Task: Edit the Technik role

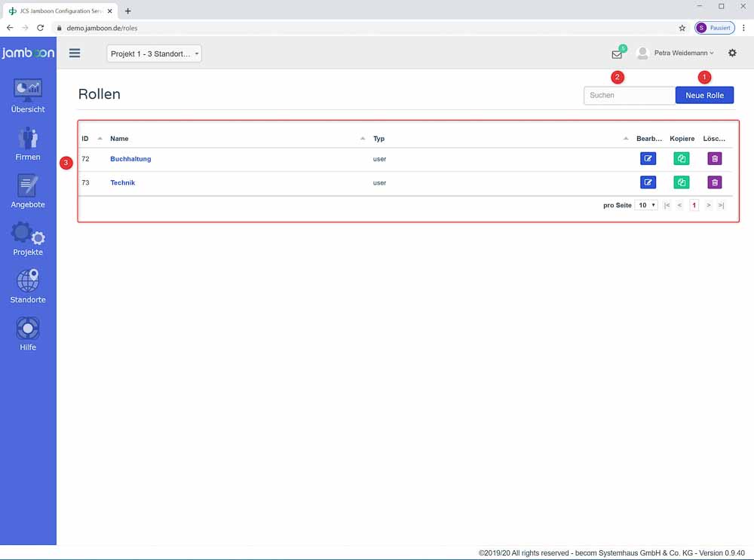Action: pos(648,182)
